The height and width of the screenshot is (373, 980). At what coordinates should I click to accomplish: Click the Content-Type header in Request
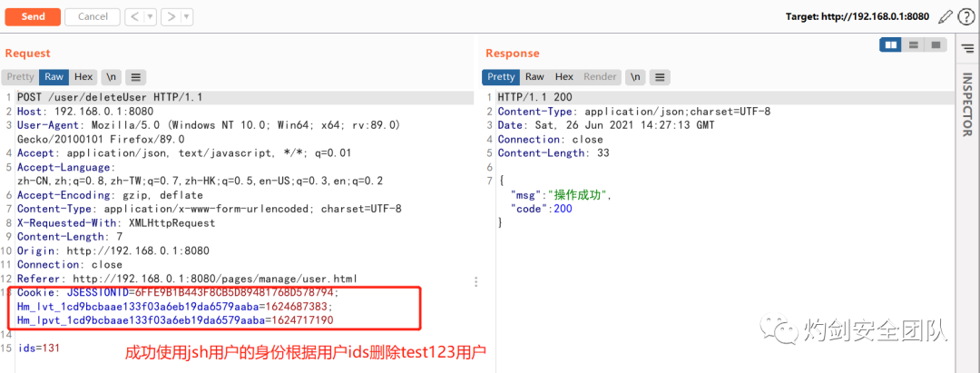[210, 209]
